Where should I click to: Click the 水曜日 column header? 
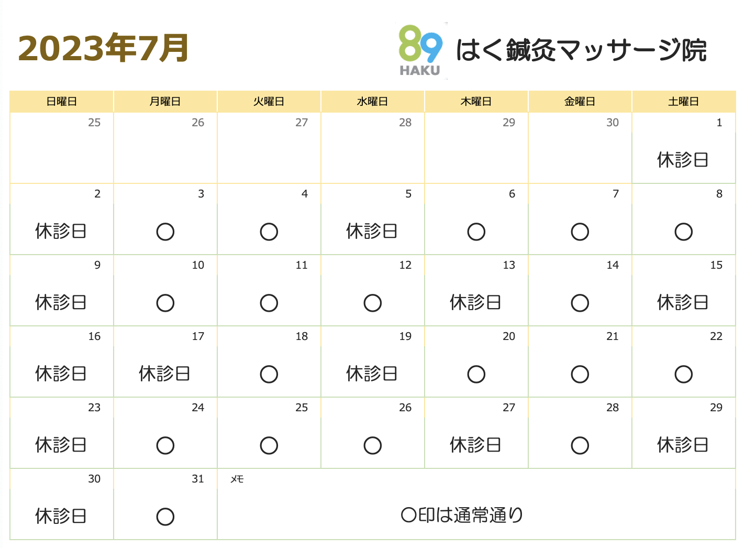pos(373,102)
